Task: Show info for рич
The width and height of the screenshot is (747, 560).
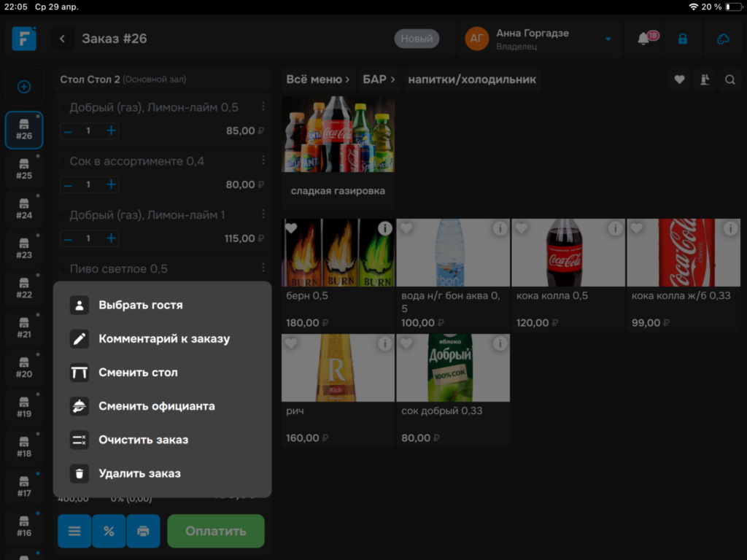Action: (x=385, y=343)
